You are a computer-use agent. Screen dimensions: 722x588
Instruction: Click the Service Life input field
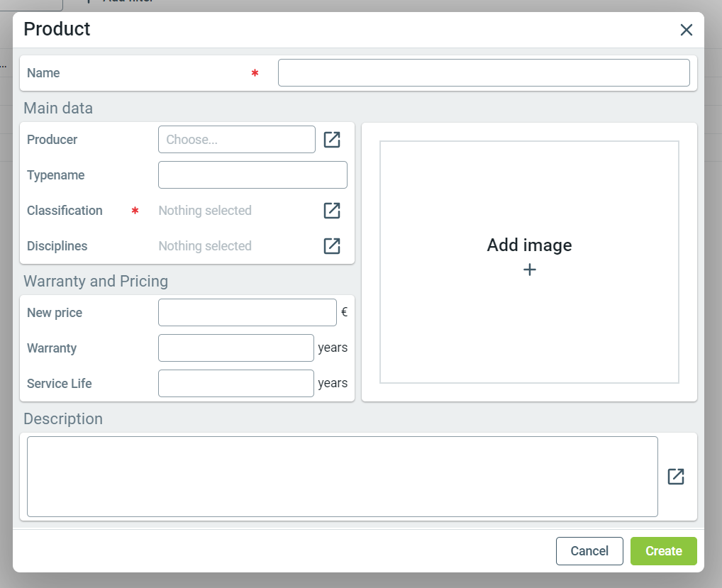pyautogui.click(x=235, y=384)
